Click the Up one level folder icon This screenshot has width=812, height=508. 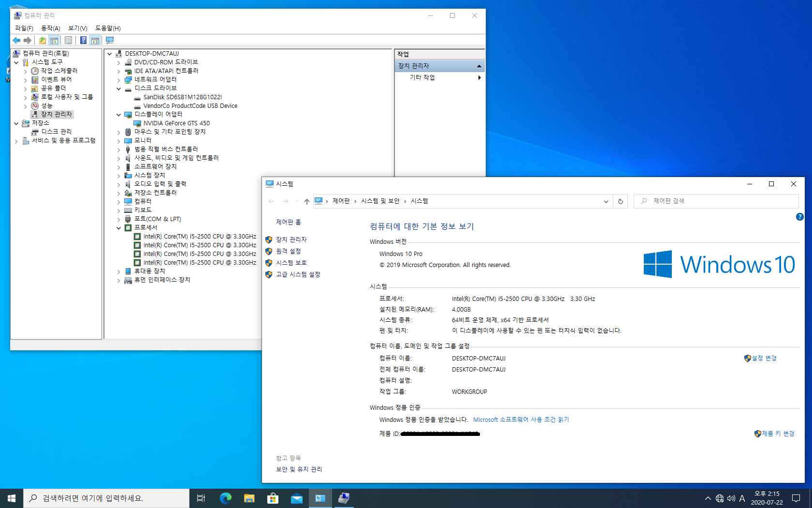coord(43,40)
